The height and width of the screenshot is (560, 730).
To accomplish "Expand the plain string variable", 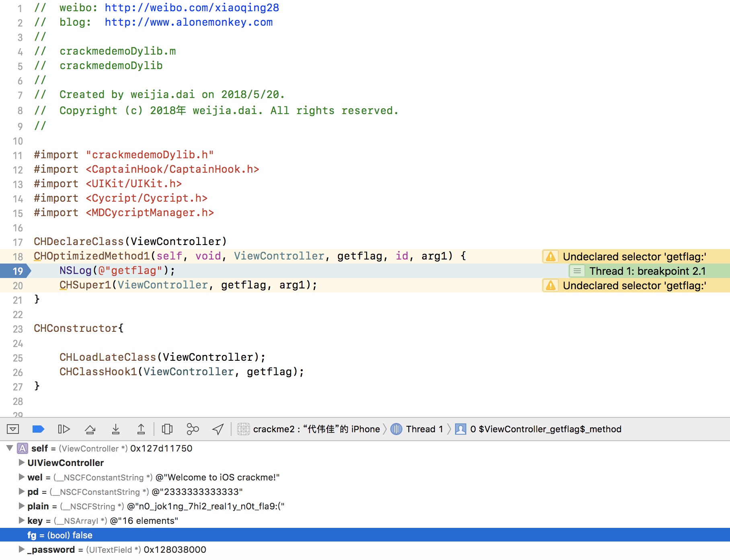I will tap(21, 506).
